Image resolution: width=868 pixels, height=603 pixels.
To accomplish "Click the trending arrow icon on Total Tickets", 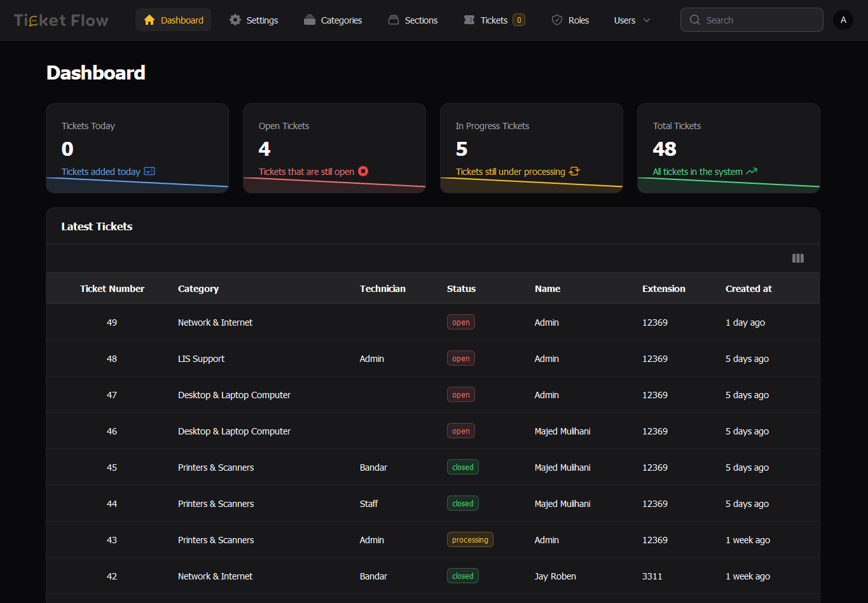I will pos(752,171).
